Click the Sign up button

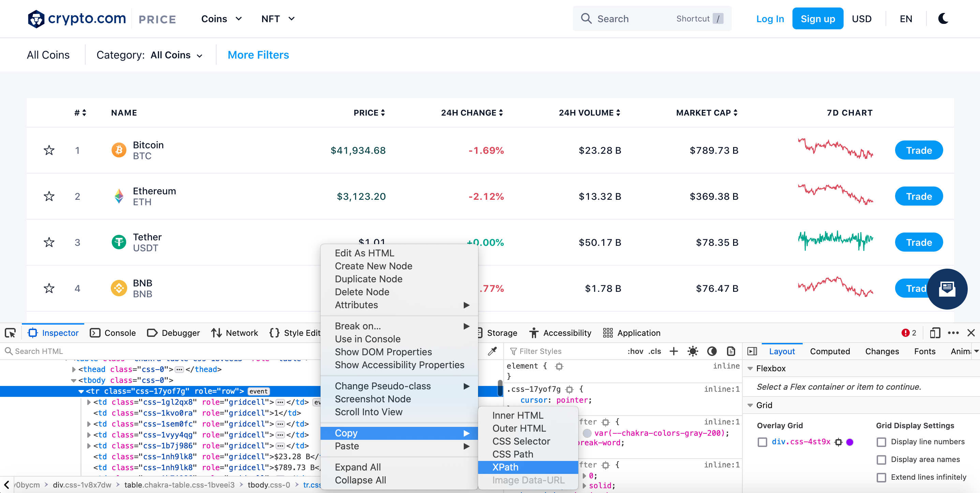pos(816,18)
